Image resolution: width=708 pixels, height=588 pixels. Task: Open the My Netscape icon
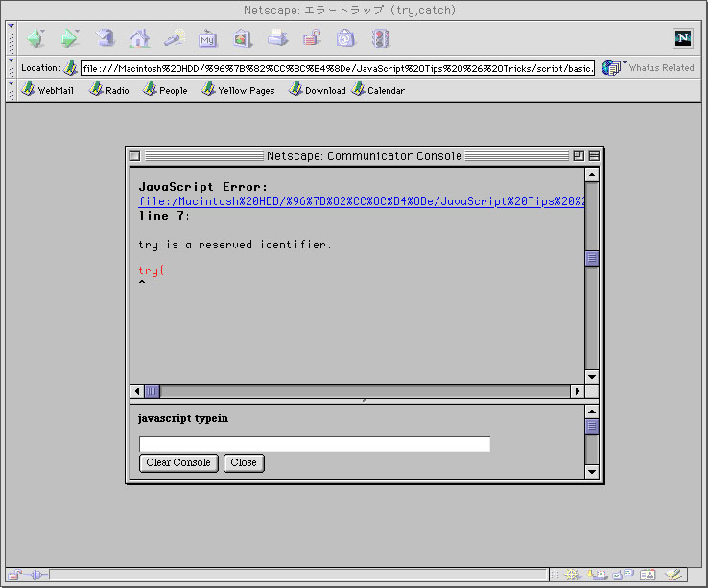point(208,39)
